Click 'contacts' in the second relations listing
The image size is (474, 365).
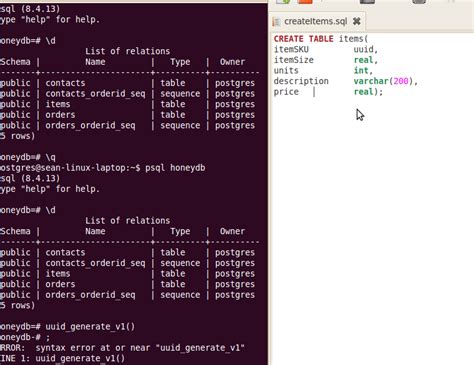click(x=65, y=252)
